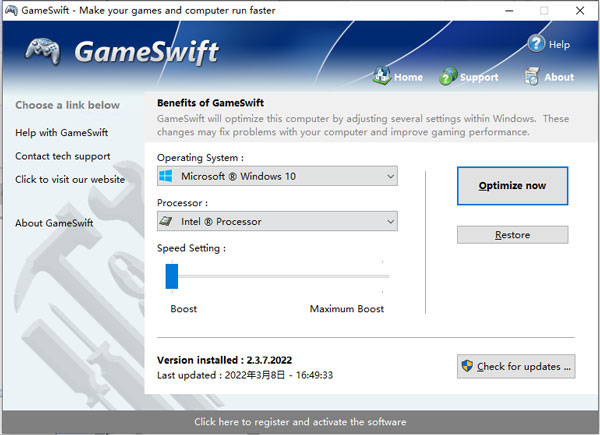Click the Last updated date text
Image resolution: width=600 pixels, height=435 pixels.
point(245,375)
